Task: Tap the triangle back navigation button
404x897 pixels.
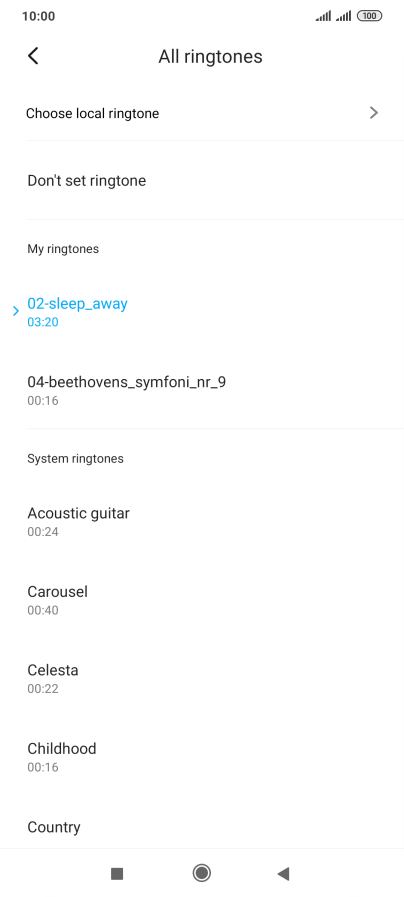Action: (x=283, y=873)
